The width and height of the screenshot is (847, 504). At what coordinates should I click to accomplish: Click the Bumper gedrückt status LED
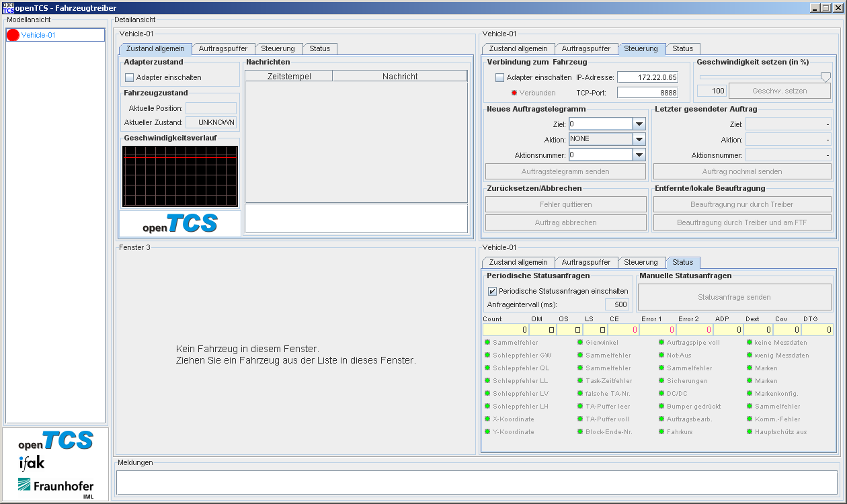[661, 407]
